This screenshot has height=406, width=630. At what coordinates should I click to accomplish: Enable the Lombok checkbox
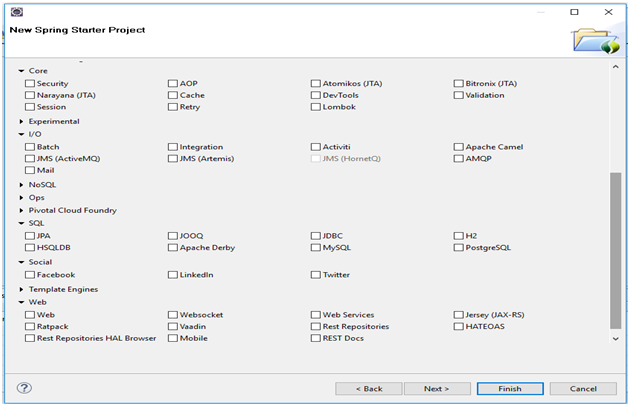click(315, 107)
